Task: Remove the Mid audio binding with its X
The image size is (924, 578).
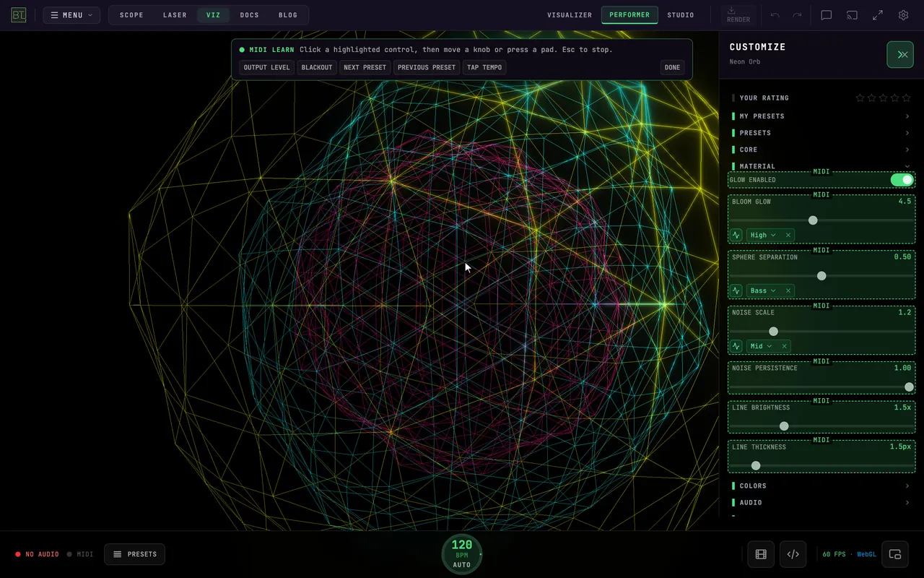Action: 784,346
